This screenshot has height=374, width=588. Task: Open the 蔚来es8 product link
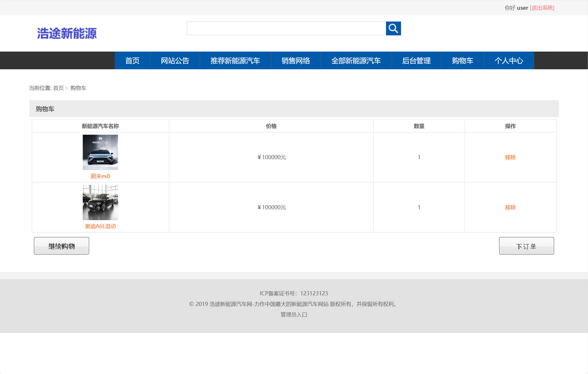(100, 176)
